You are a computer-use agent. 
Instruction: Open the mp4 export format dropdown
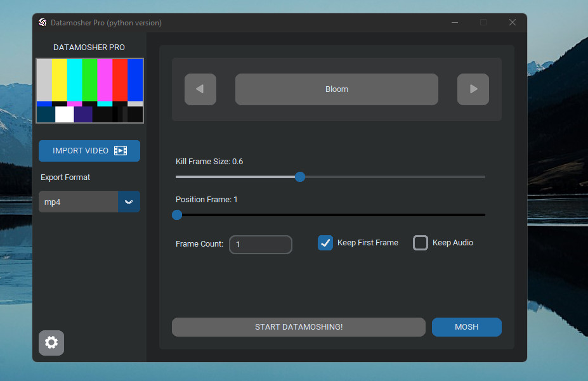point(89,202)
